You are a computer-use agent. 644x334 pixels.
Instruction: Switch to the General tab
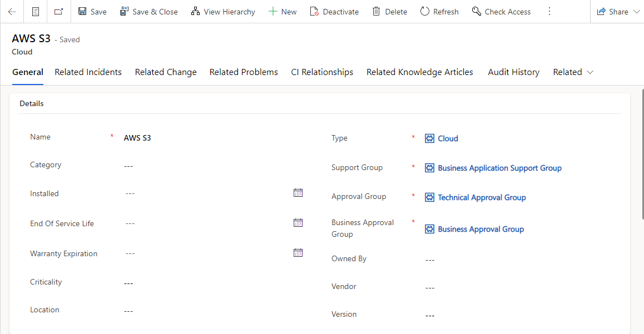tap(27, 72)
